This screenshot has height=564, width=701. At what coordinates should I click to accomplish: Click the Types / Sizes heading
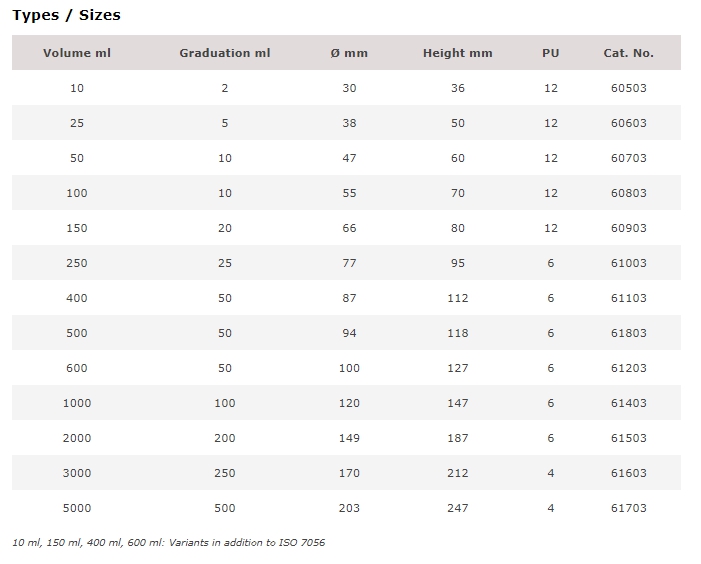tap(66, 15)
